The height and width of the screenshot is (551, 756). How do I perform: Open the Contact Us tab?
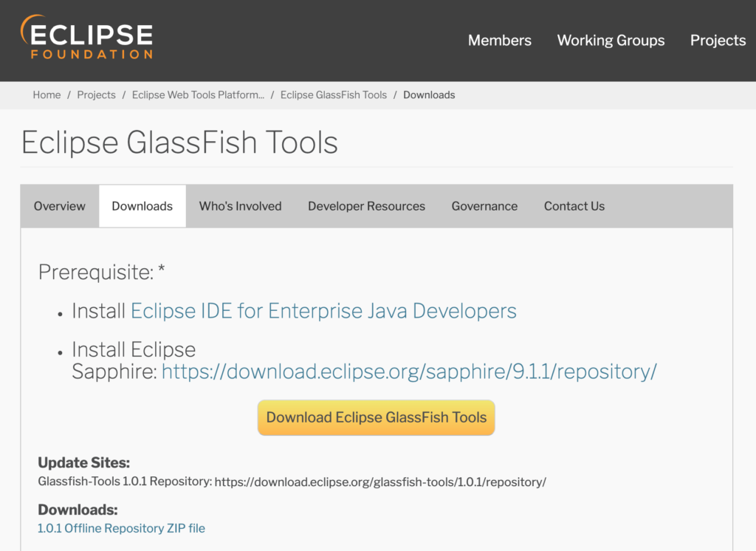[574, 206]
